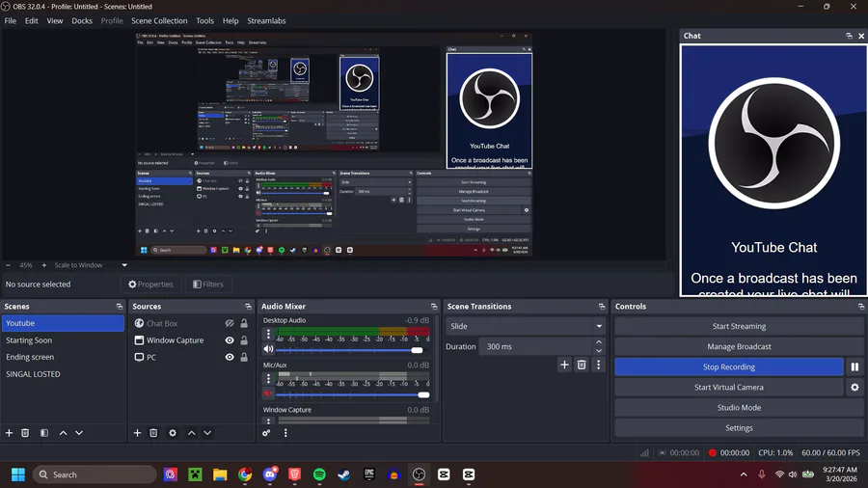The height and width of the screenshot is (488, 868).
Task: Zoom in the preview with plus icon
Action: 44,265
